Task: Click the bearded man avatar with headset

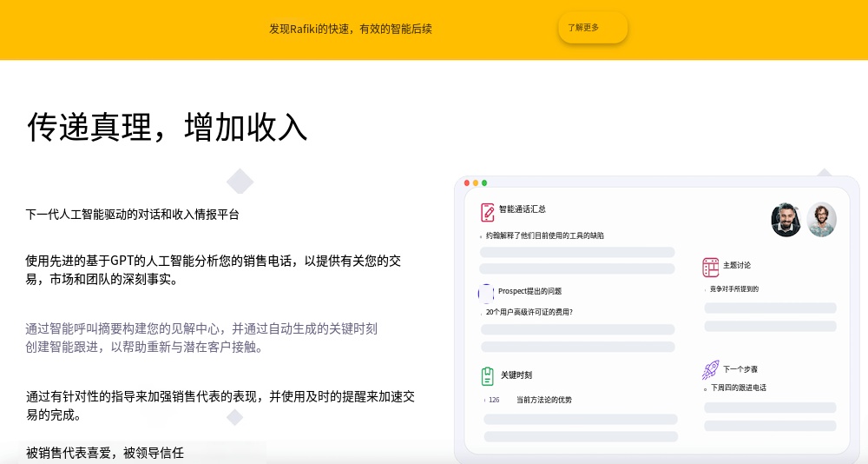Action: point(786,220)
